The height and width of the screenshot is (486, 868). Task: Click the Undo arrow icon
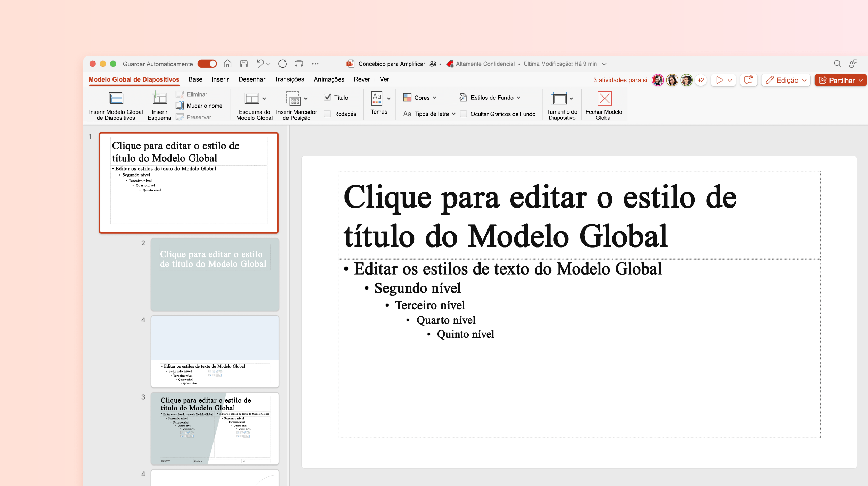[x=260, y=64]
